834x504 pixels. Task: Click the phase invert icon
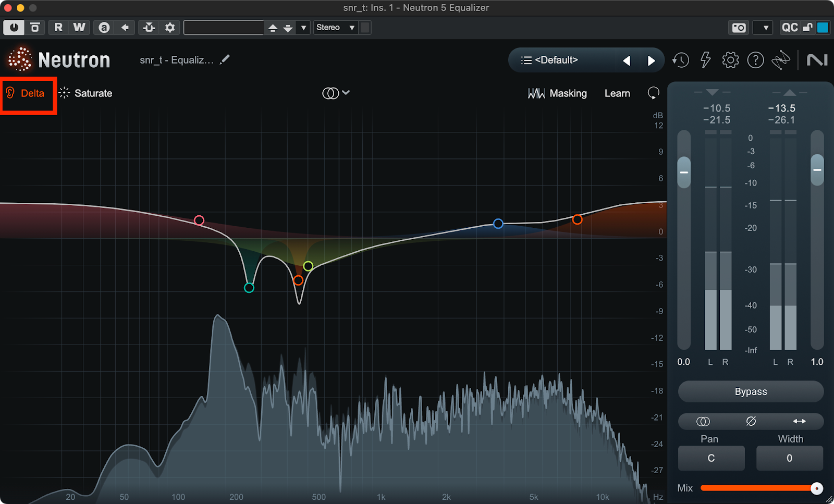[x=751, y=421]
